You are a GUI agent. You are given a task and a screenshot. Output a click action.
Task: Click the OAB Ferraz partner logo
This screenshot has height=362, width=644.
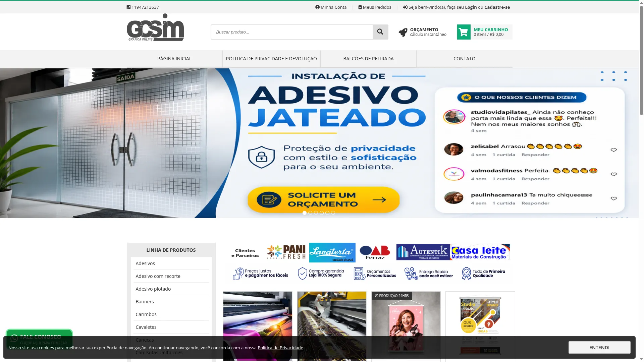375,252
